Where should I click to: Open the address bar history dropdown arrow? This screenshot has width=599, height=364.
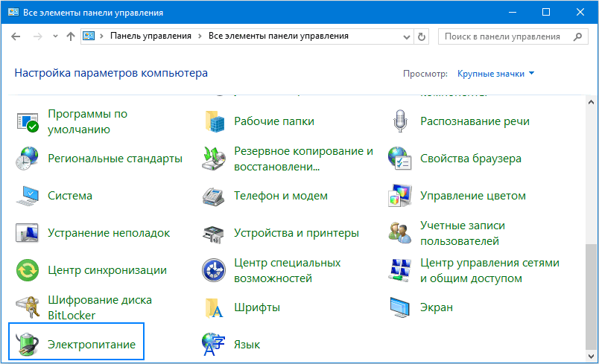point(406,36)
